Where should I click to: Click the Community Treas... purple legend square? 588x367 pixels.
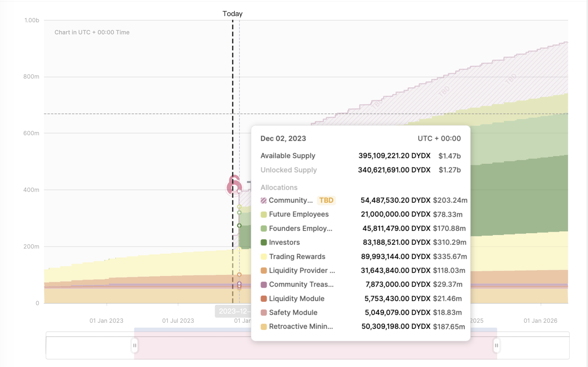point(264,284)
